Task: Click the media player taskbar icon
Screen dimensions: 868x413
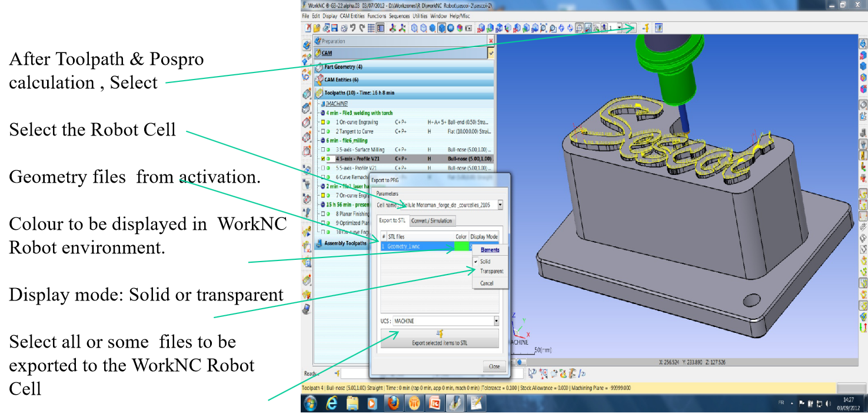Action: coord(373,403)
